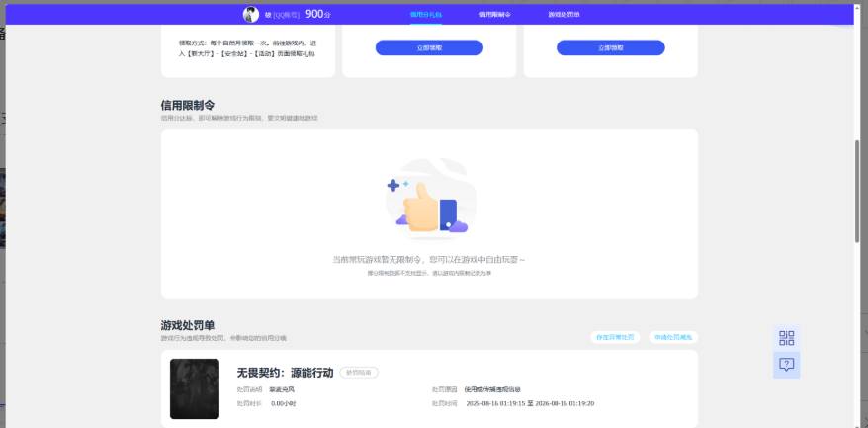This screenshot has height=428, width=868.
Task: Click the penalty time range 2026-08-16 01:19:15
Action: click(530, 403)
